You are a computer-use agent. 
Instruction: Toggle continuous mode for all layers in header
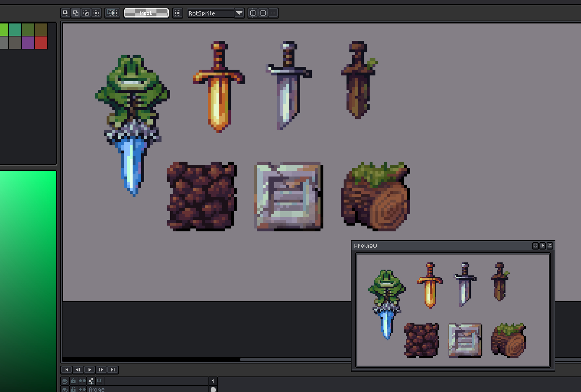(82, 381)
